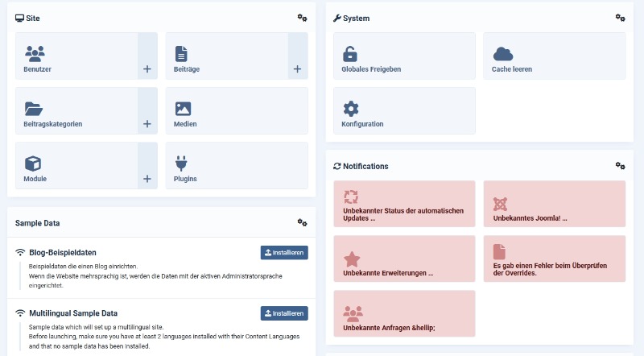Click the Cache leeren cloud icon
Viewport: 644px width, 356px height.
click(503, 54)
